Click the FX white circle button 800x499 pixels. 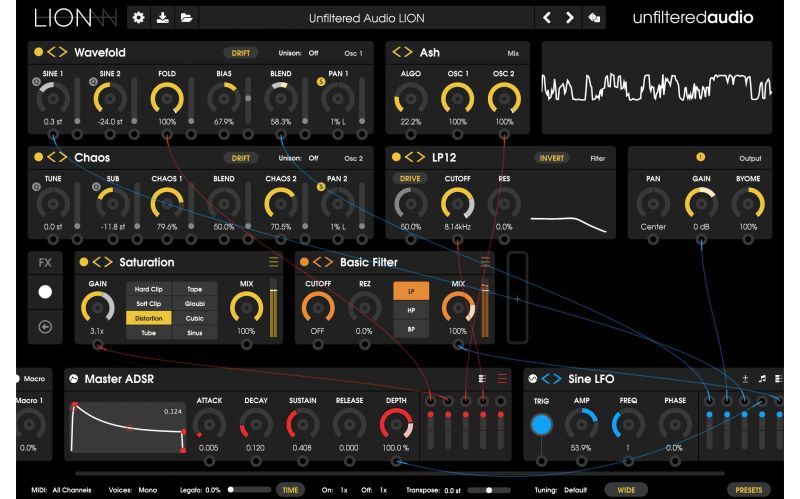pyautogui.click(x=45, y=292)
